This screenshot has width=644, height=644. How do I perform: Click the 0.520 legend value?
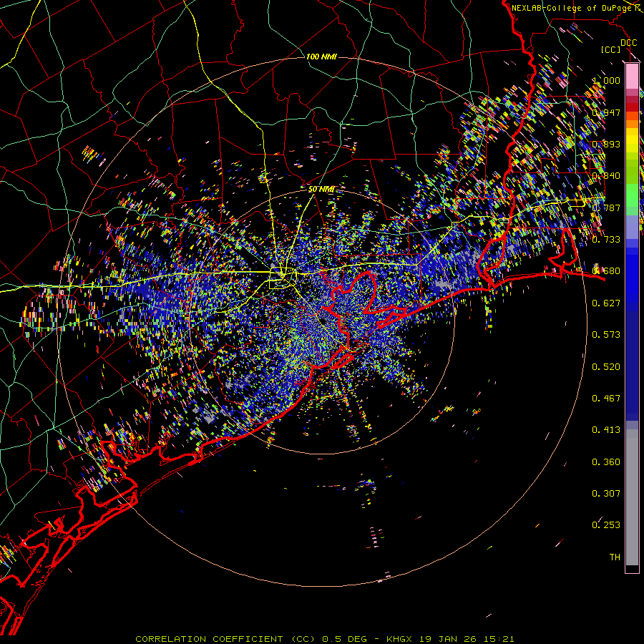pos(606,367)
